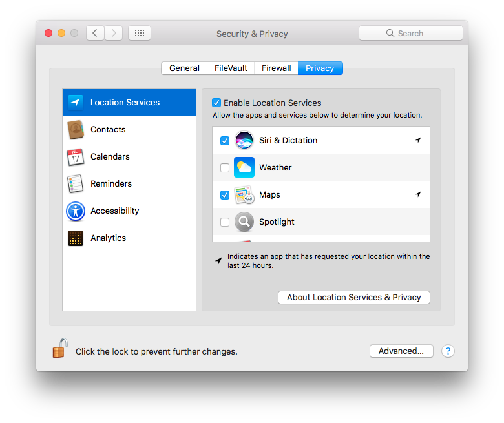Click the arrow icon in the 24-hour legend
The height and width of the screenshot is (423, 504).
(218, 260)
